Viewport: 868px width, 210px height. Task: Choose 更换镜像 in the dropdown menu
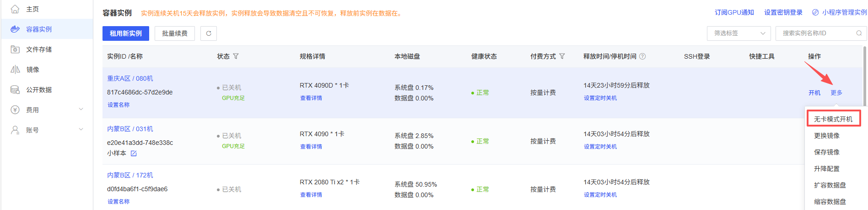tap(826, 136)
